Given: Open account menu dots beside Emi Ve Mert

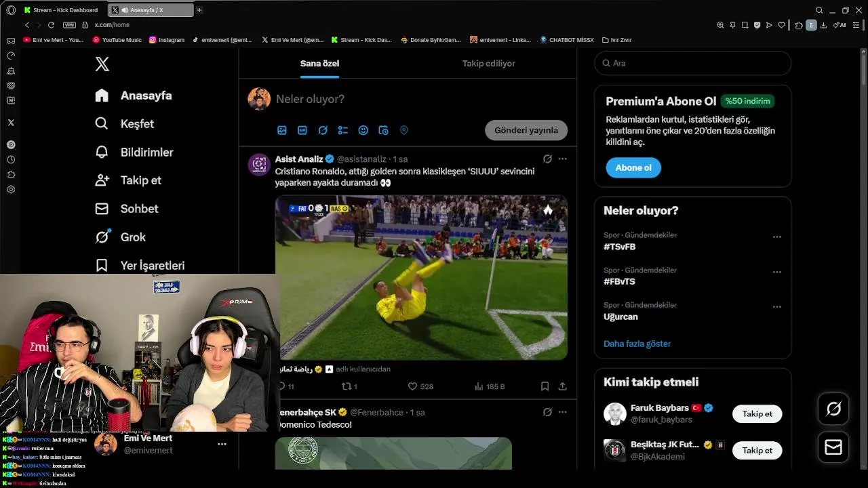Looking at the screenshot, I should [x=222, y=444].
